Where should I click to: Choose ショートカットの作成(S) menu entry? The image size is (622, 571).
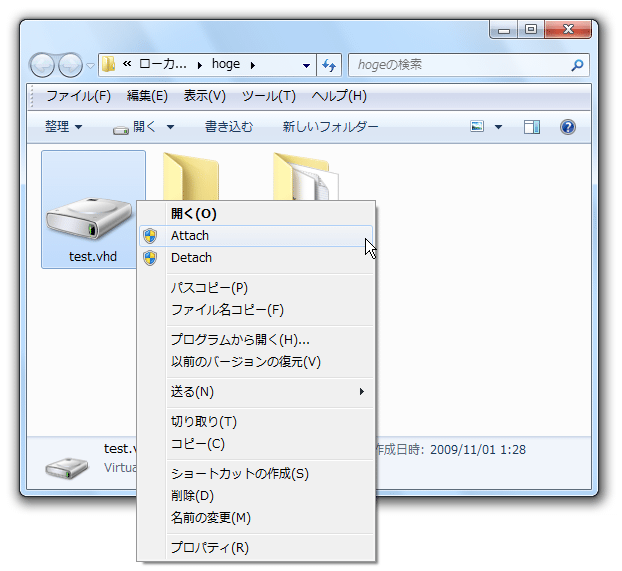pos(256,474)
